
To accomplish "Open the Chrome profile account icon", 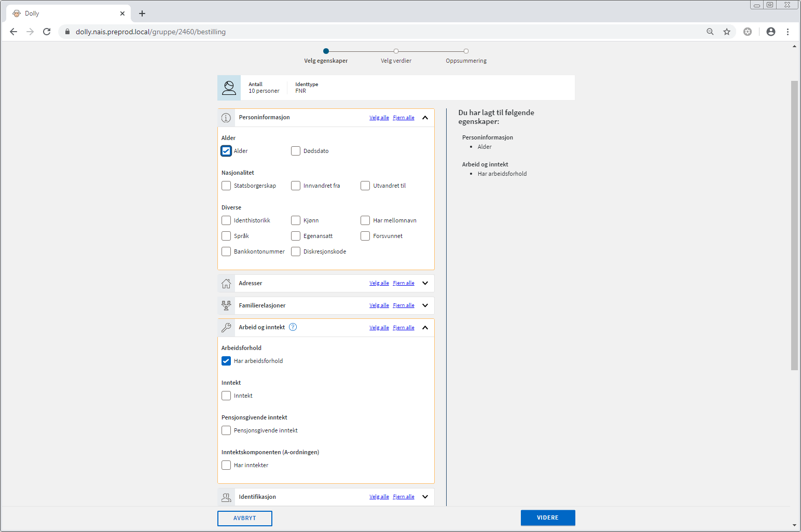I will point(771,32).
